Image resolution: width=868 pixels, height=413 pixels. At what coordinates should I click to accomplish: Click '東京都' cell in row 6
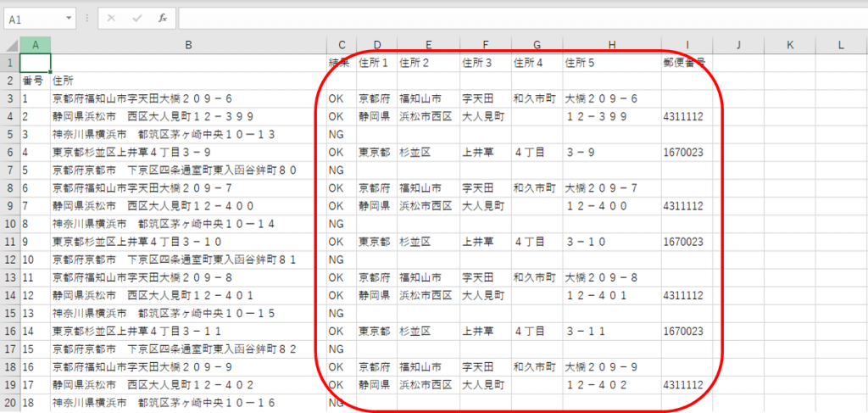pos(376,153)
